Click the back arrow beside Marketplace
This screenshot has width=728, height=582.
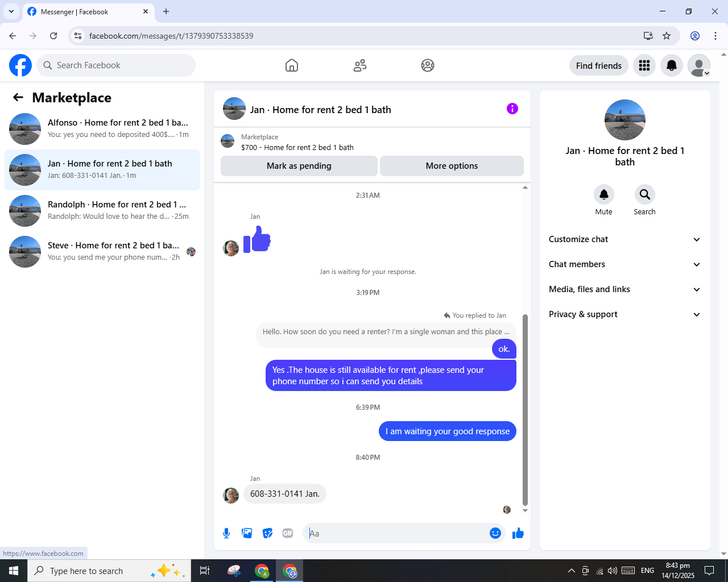pos(18,97)
